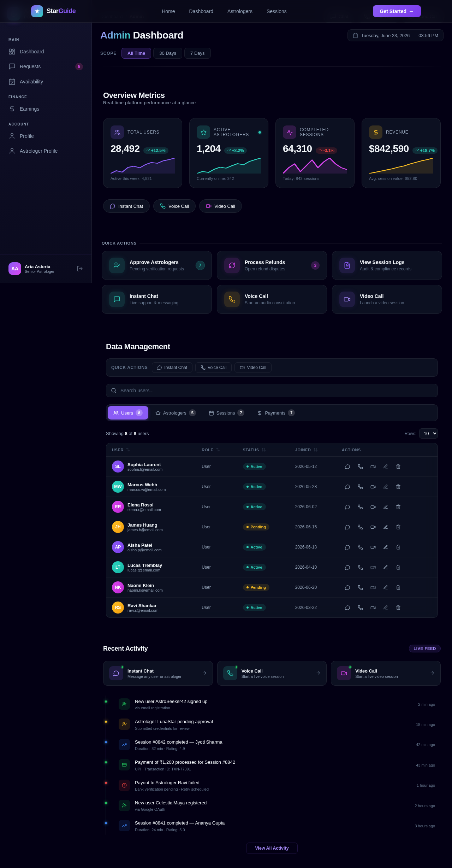452x868 pixels.
Task: Switch to the Sessions data tab
Action: [226, 413]
